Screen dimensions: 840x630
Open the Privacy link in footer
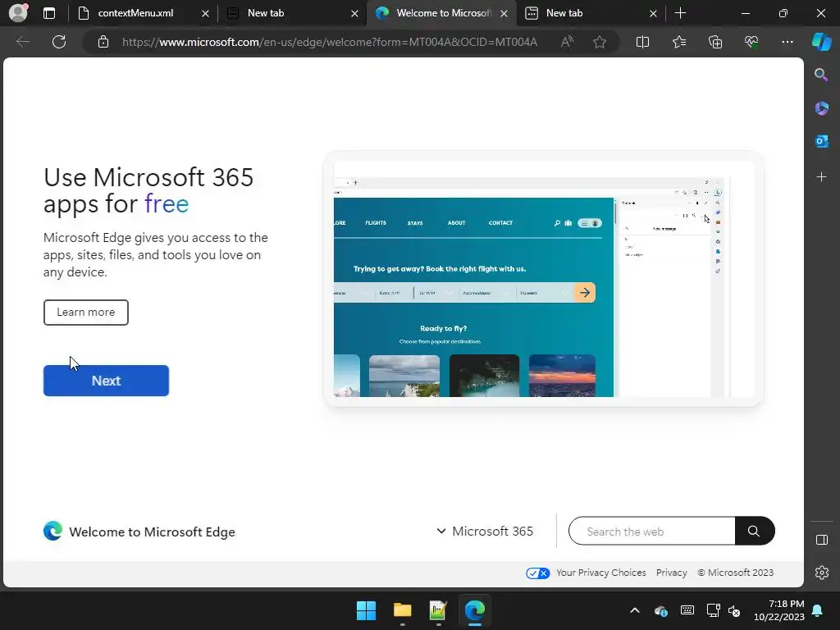tap(671, 573)
